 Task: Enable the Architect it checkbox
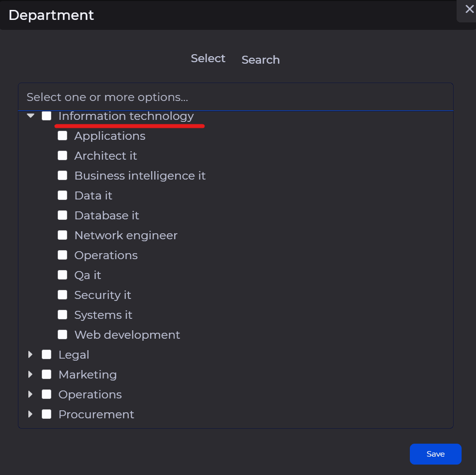[x=63, y=156]
